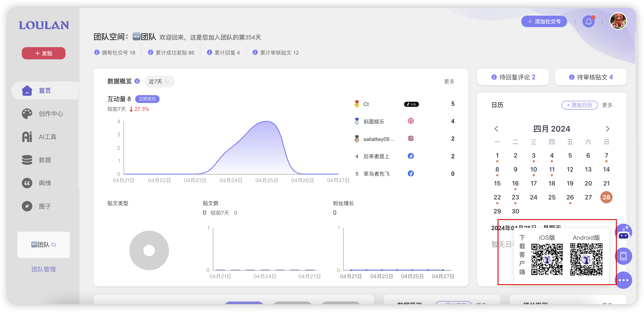Image resolution: width=644 pixels, height=312 pixels.
Task: Click the Instagram icon in saliattwy09 row
Action: 411,138
